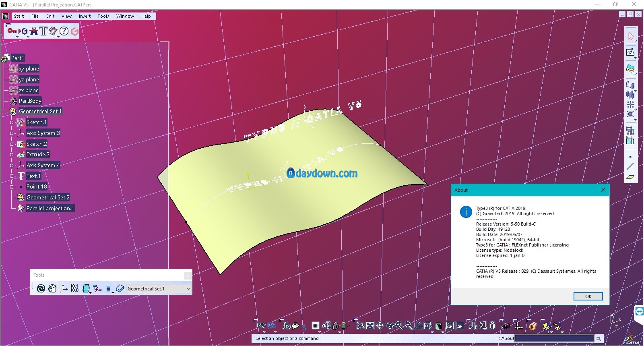
Task: Click the Rotate view icon
Action: coord(389,325)
